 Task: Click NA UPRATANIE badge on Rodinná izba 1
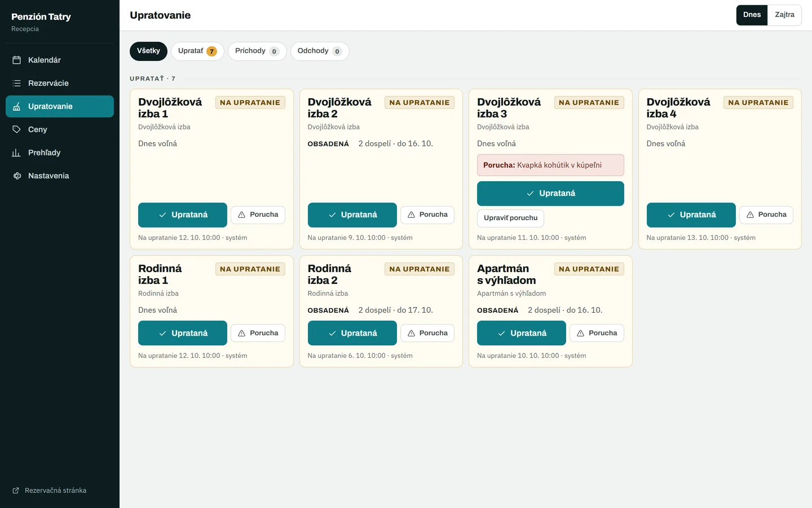pyautogui.click(x=250, y=269)
